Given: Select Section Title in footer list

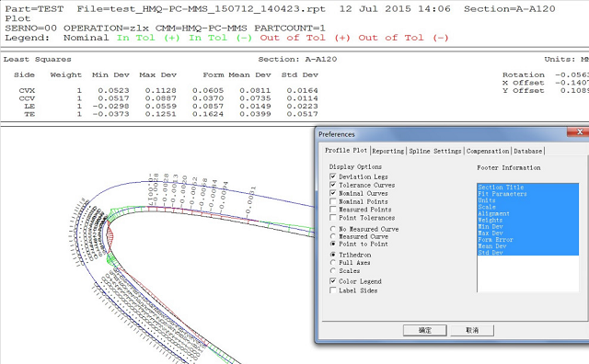Looking at the screenshot, I should click(527, 188).
